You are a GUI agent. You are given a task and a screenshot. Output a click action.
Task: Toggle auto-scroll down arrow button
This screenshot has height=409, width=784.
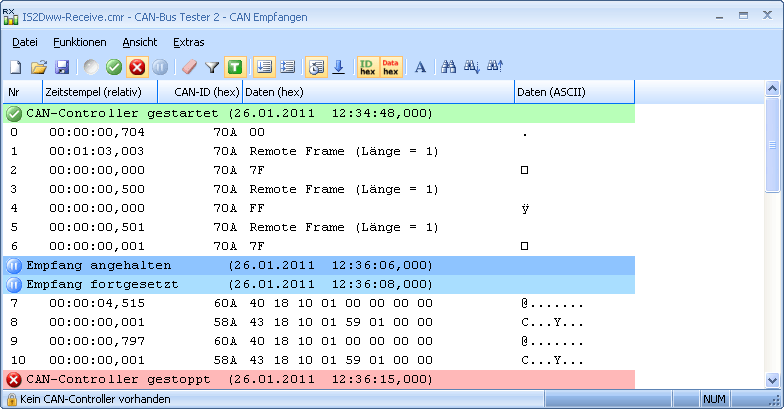tap(338, 67)
